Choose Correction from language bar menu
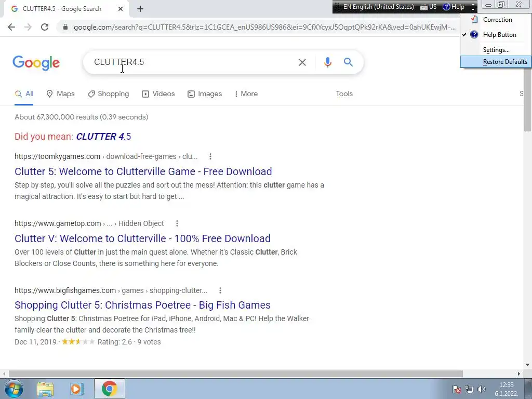Image resolution: width=532 pixels, height=399 pixels. click(x=496, y=20)
